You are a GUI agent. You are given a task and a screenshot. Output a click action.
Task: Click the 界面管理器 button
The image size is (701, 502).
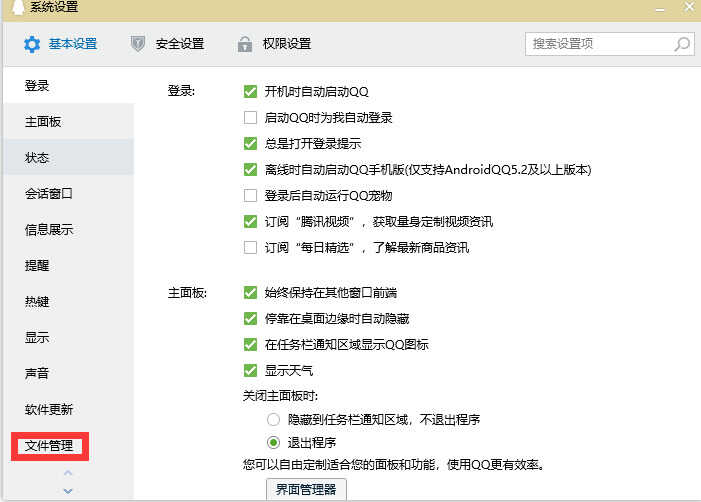click(306, 489)
